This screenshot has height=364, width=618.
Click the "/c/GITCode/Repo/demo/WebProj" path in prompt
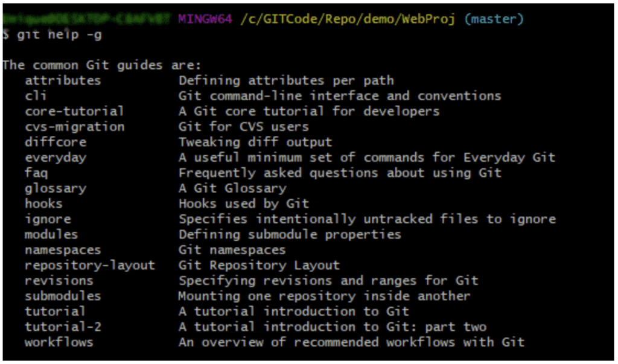[x=349, y=19]
